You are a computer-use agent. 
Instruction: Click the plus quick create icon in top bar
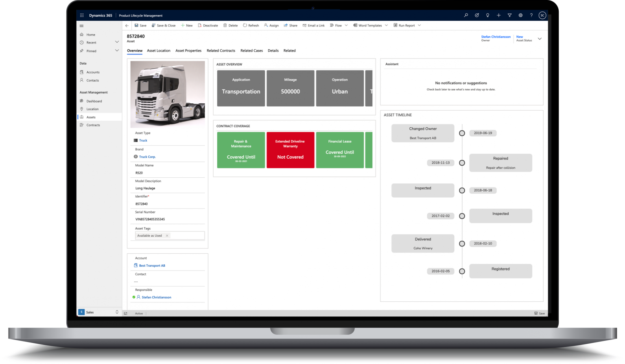(498, 15)
